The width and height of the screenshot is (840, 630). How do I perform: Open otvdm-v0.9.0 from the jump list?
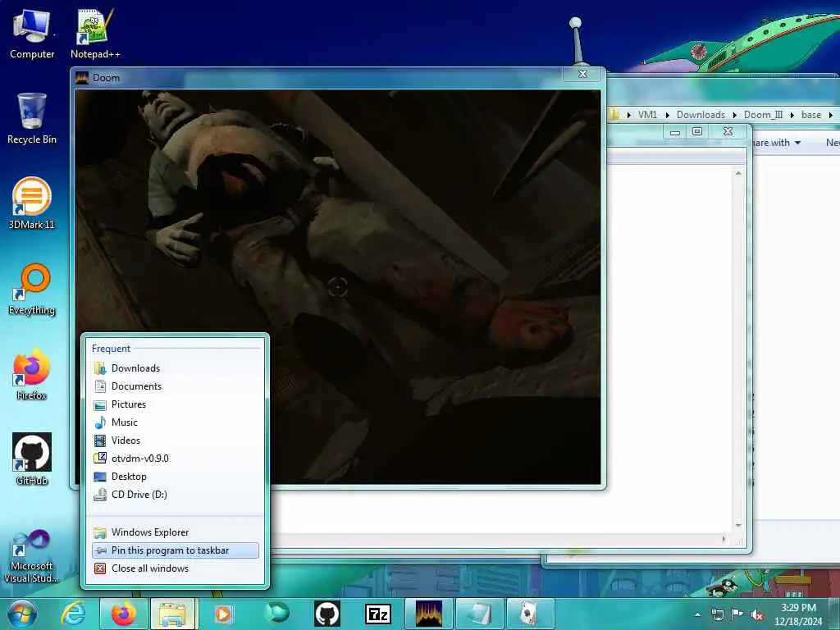point(176,459)
